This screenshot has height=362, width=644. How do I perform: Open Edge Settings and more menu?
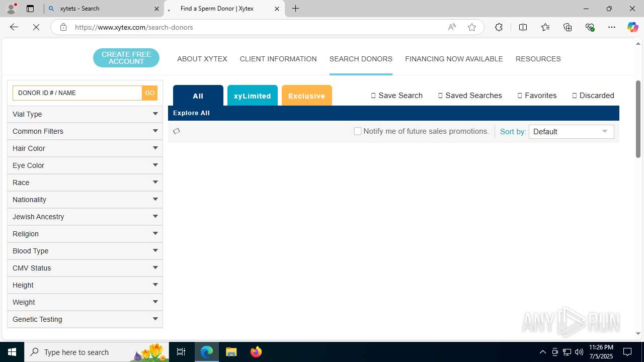point(612,27)
